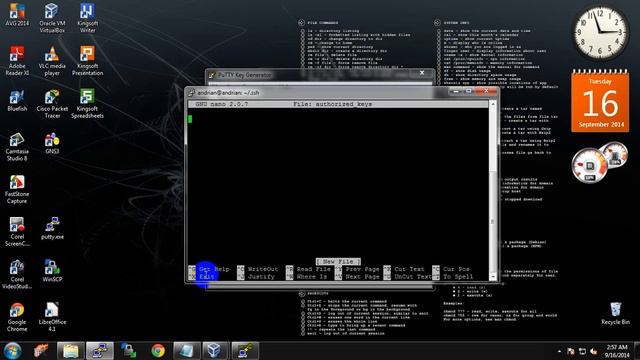Click the '[ New File ]' status message
The image size is (640, 360).
(338, 261)
